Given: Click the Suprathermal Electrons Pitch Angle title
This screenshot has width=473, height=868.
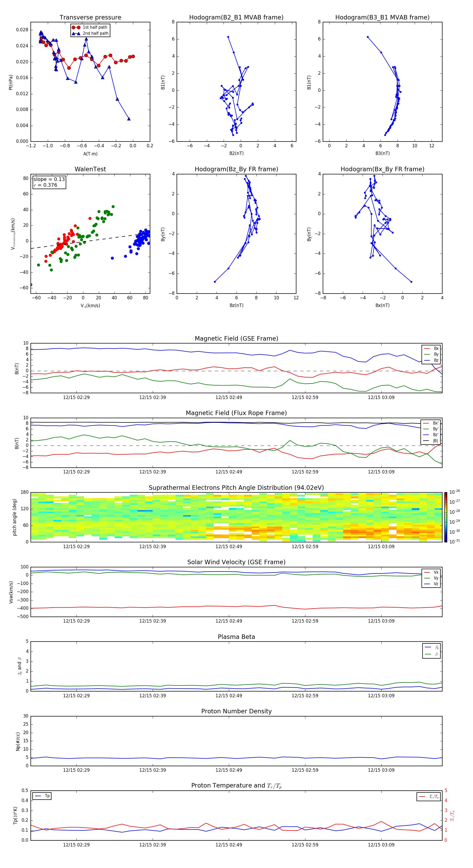Looking at the screenshot, I should click(236, 488).
